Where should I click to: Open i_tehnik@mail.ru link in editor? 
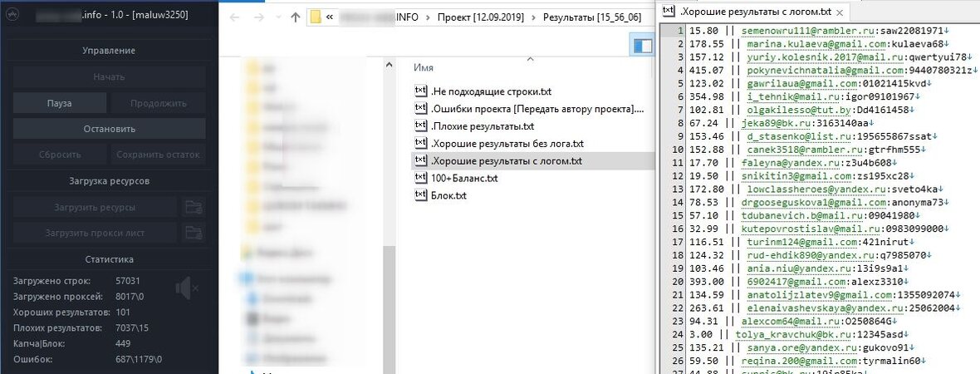[x=795, y=96]
